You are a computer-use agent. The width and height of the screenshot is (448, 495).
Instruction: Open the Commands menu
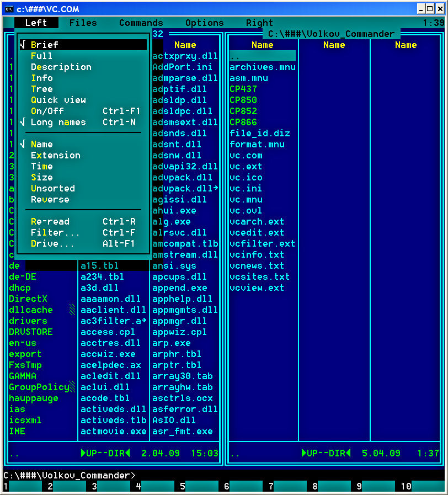(141, 23)
